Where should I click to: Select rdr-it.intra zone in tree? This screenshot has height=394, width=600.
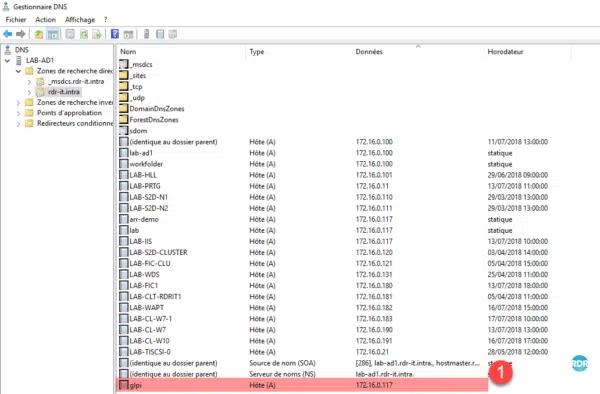point(64,92)
